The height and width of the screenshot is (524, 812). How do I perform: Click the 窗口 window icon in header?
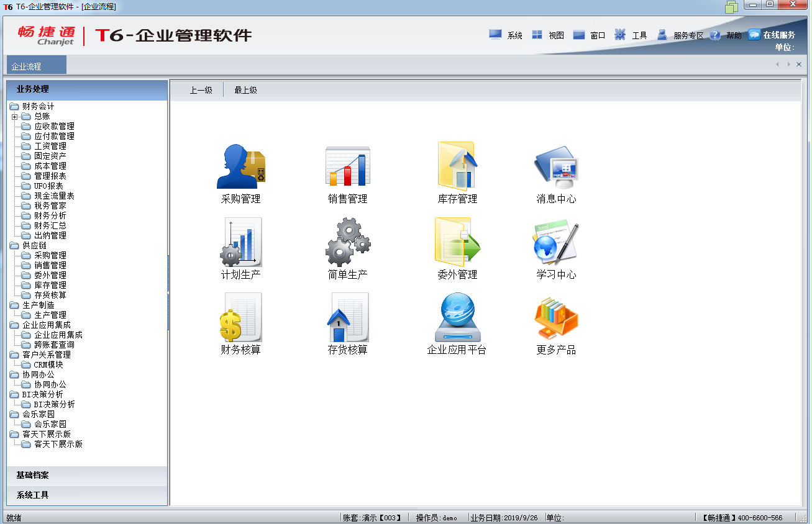(x=579, y=35)
